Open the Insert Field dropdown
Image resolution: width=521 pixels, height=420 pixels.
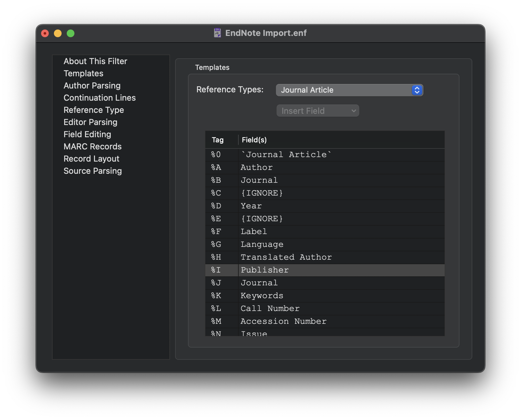318,111
